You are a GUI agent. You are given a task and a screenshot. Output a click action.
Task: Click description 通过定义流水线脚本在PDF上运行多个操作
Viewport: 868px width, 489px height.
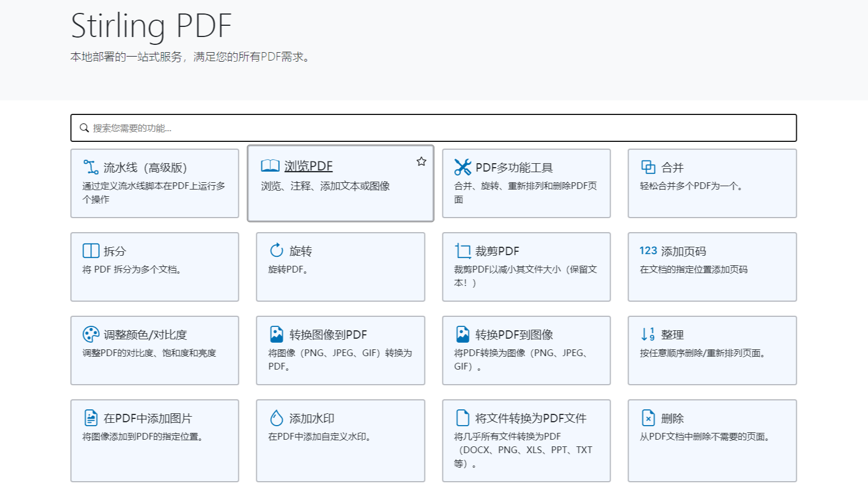tap(154, 193)
